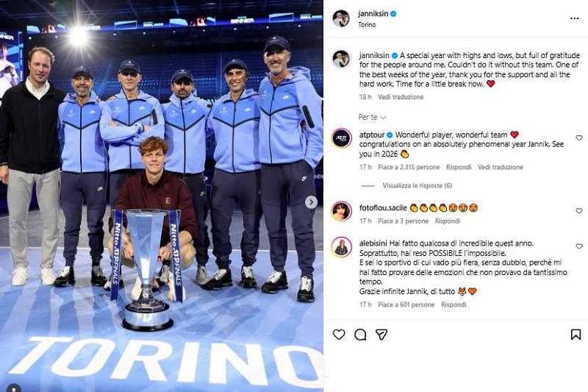Image resolution: width=588 pixels, height=392 pixels.
Task: Expand the 'Per te' comment sorting dropdown
Action: 372,118
